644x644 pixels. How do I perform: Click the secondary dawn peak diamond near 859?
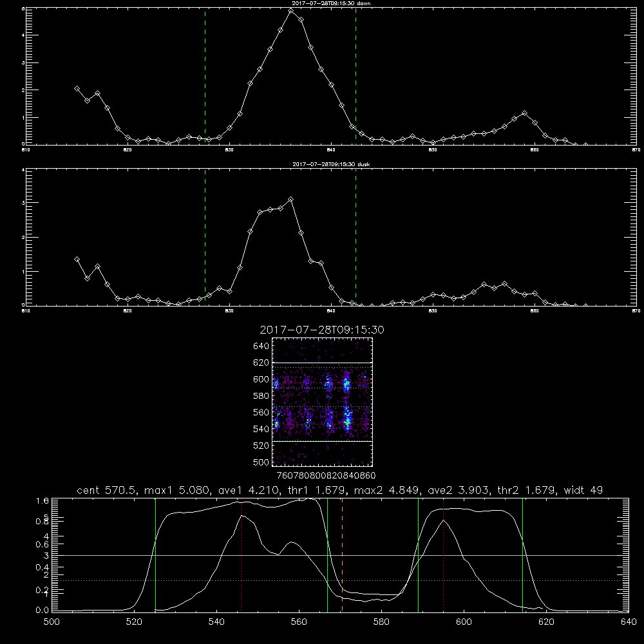[x=524, y=113]
